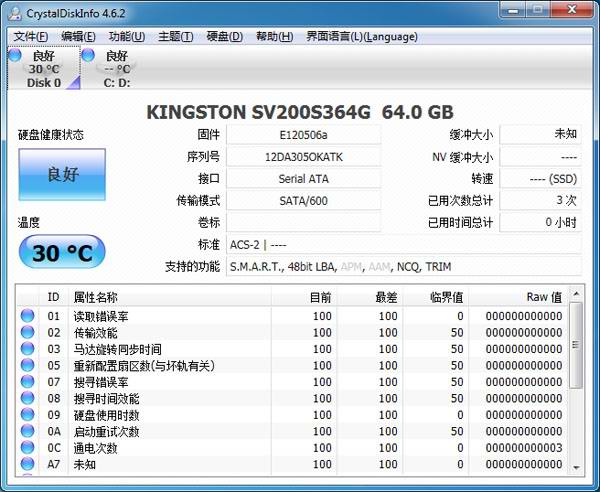Image resolution: width=600 pixels, height=492 pixels.
Task: Click the Raw 值 column header
Action: [x=544, y=297]
